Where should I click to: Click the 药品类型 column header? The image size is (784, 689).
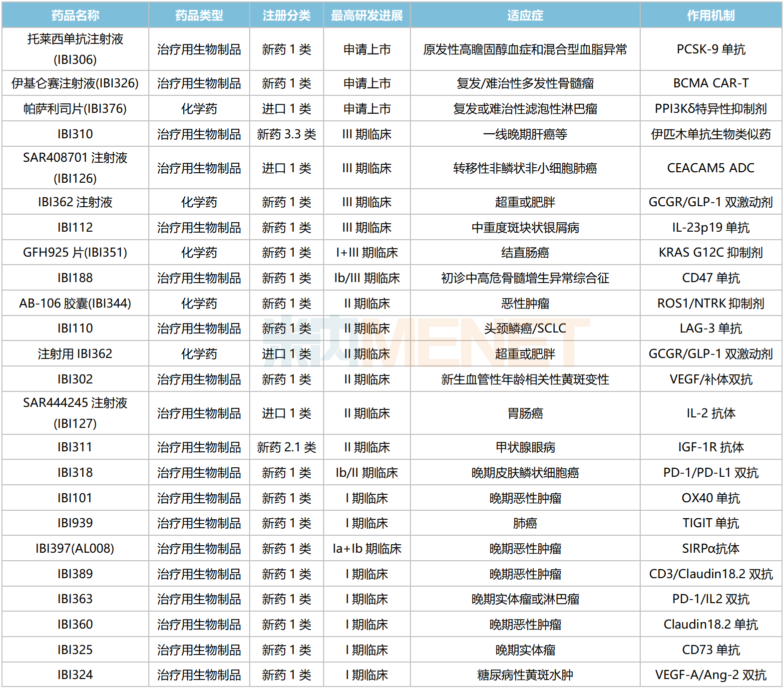[x=199, y=15]
